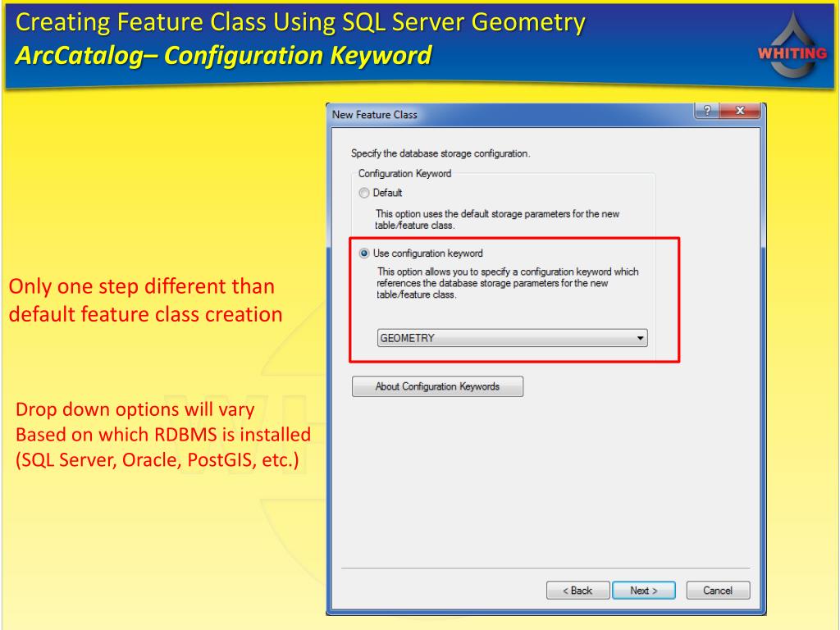The height and width of the screenshot is (630, 840).
Task: Click the 'Configuration Keyword' group label
Action: click(404, 174)
